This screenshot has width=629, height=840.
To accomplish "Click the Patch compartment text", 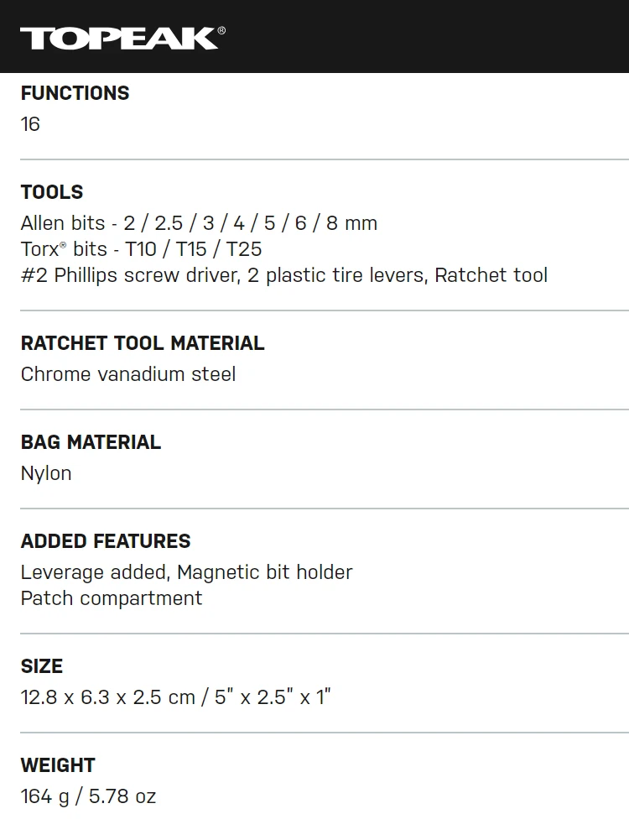I will [x=112, y=599].
